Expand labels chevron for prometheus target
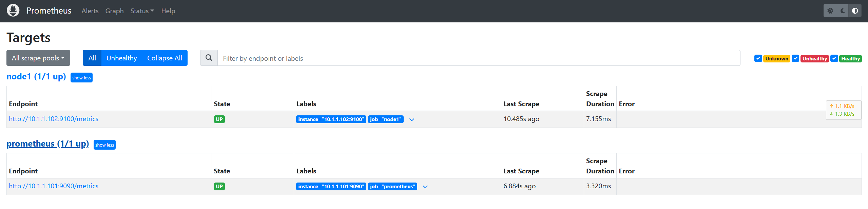 425,187
